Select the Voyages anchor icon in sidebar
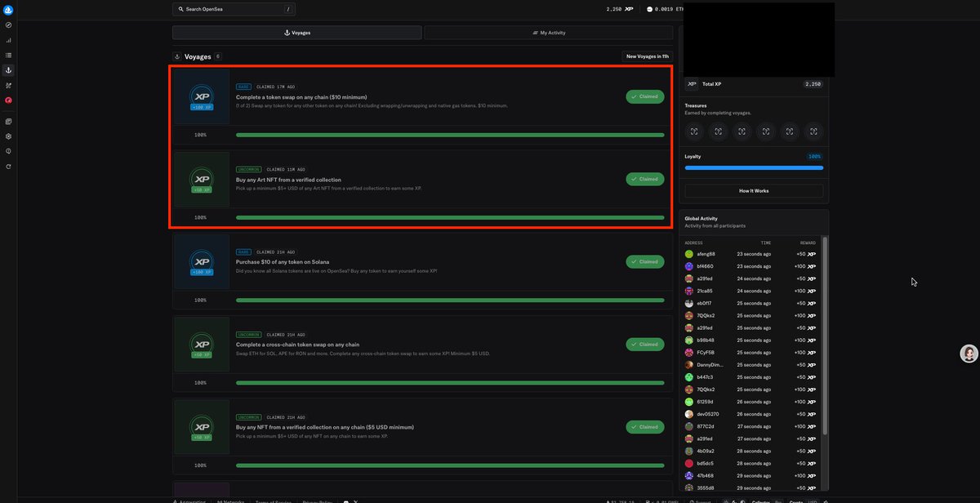 8,70
